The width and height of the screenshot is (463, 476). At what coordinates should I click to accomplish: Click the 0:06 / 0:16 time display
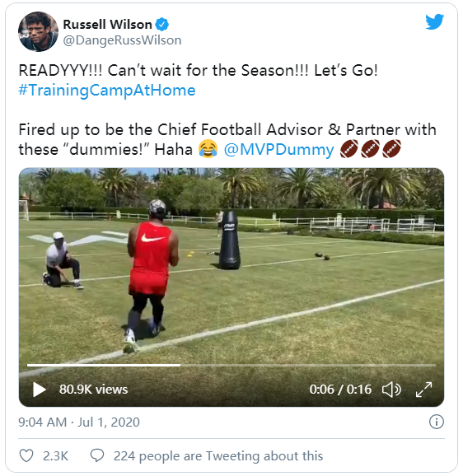coord(340,390)
